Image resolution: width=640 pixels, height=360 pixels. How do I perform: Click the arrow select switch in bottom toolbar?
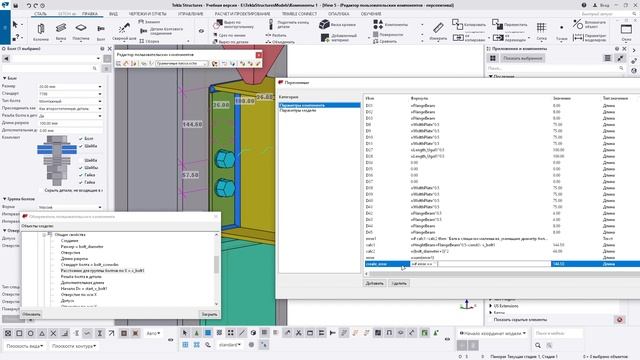(x=185, y=333)
